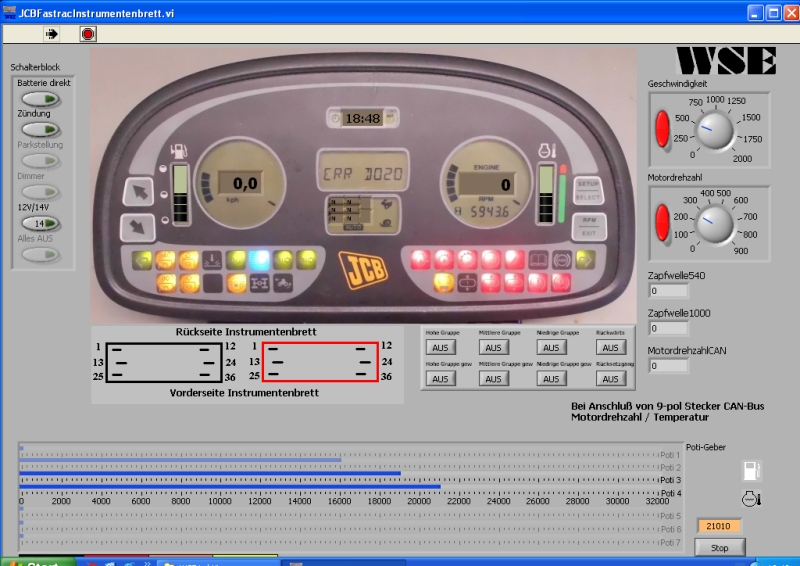Click the WSE logo
This screenshot has width=800, height=566.
coord(727,61)
